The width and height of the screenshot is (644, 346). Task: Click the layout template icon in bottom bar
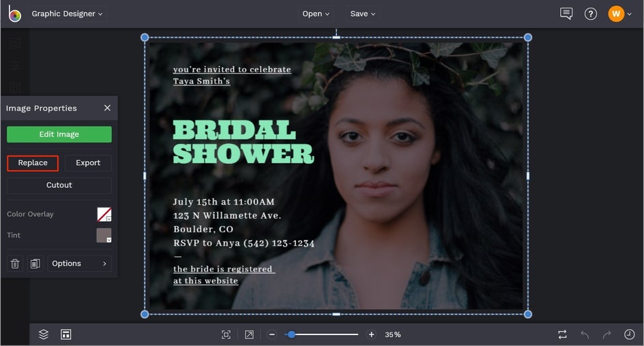pos(65,334)
